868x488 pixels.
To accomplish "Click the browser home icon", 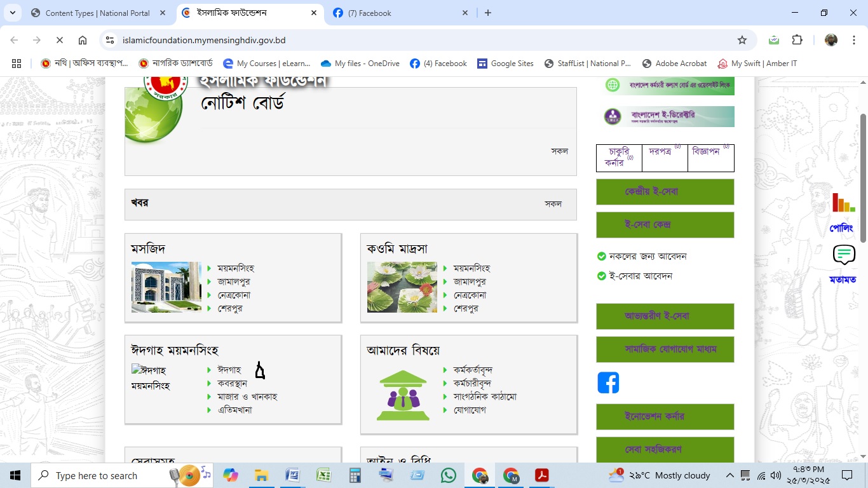I will coord(83,40).
